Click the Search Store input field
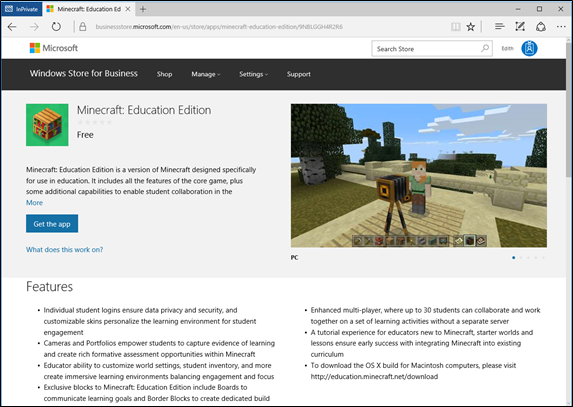This screenshot has height=407, width=573. point(428,49)
